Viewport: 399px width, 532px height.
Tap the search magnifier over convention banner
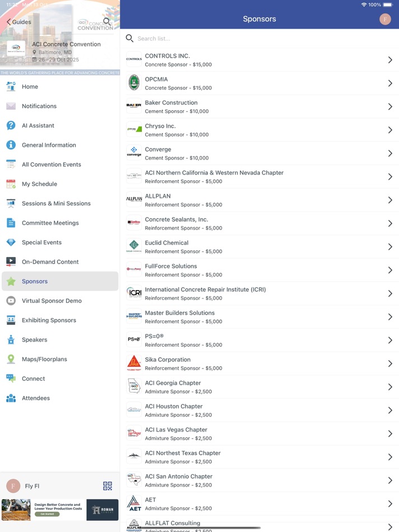106,21
